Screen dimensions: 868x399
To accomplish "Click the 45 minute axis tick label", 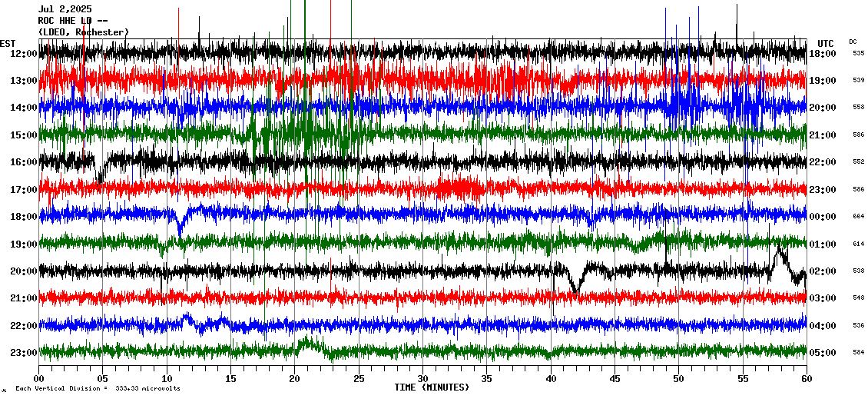I will [615, 378].
